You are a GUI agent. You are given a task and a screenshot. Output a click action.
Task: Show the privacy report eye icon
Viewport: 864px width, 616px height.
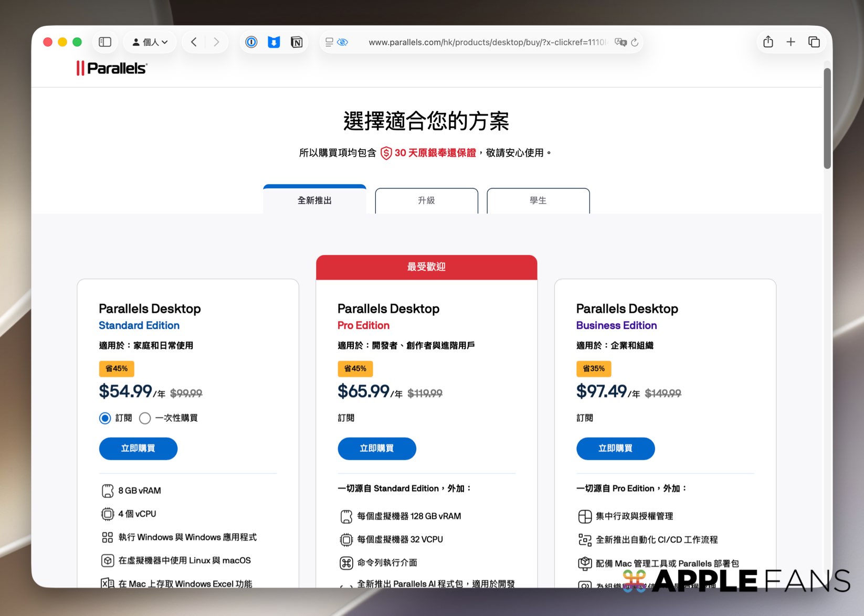[343, 42]
